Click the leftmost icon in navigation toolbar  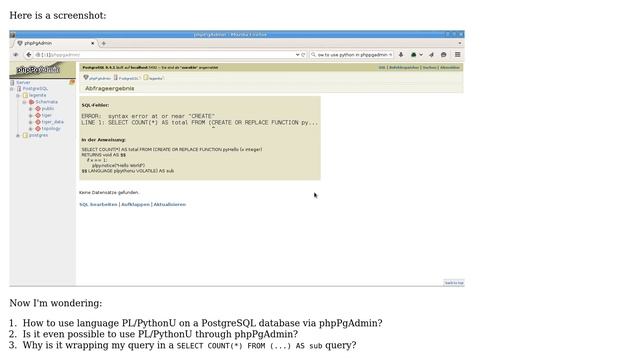[16, 55]
